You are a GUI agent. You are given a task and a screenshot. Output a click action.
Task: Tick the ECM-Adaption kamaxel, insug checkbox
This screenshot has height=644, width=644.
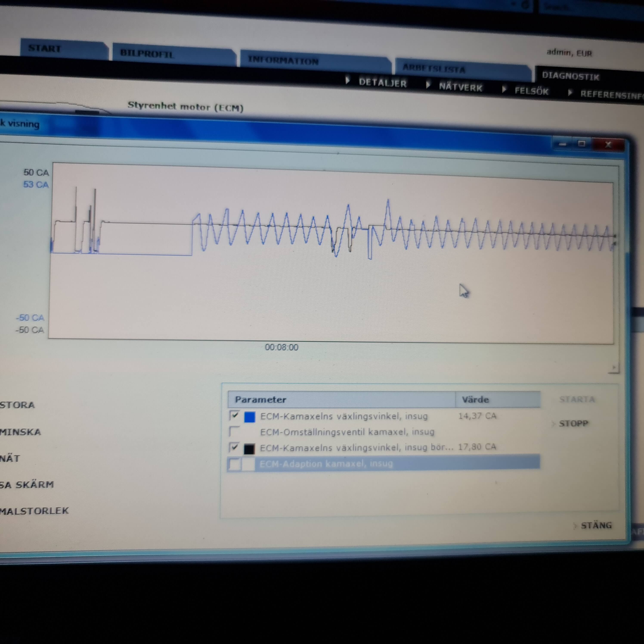[x=235, y=464]
